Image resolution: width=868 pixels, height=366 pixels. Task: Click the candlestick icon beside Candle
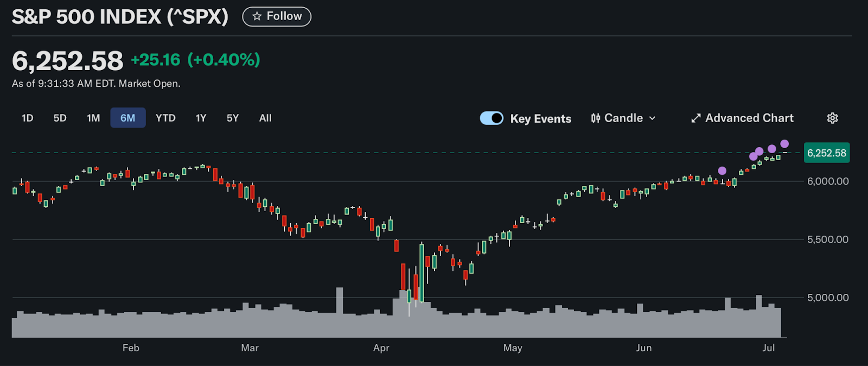pyautogui.click(x=596, y=118)
